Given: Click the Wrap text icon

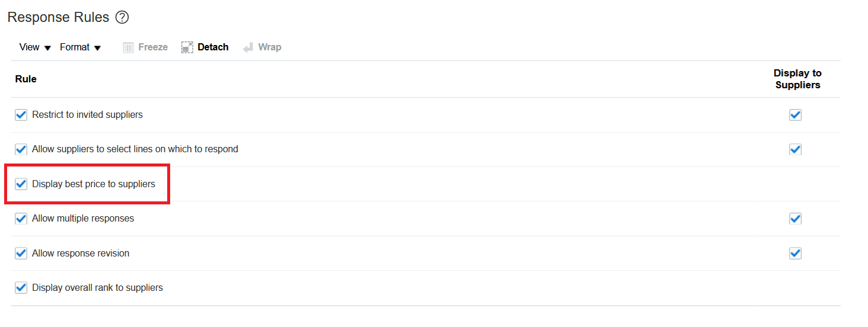Looking at the screenshot, I should point(248,47).
